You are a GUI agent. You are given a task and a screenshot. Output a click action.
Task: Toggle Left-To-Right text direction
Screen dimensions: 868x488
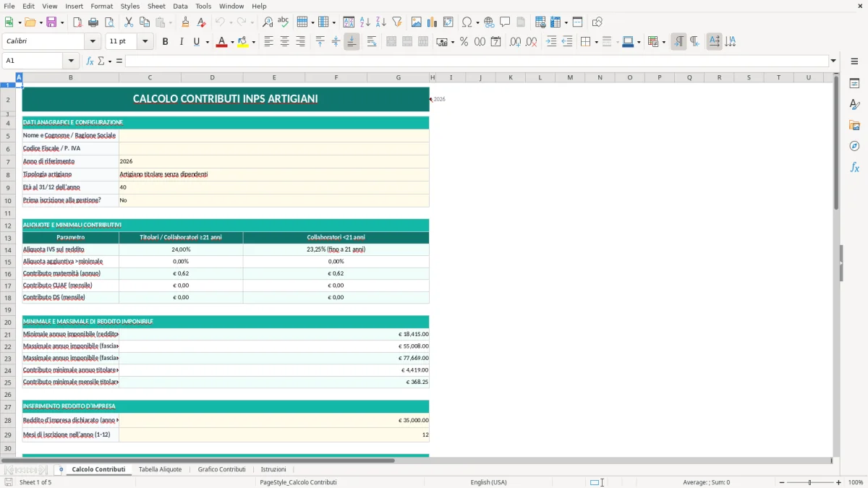[x=678, y=42]
